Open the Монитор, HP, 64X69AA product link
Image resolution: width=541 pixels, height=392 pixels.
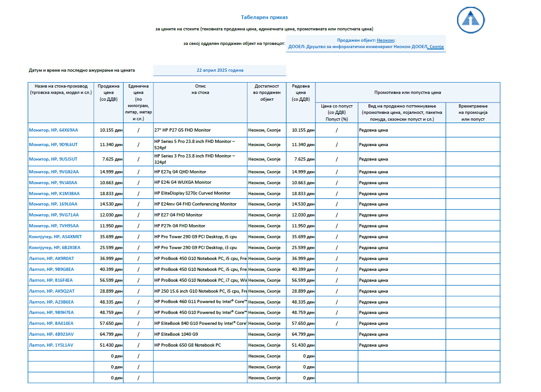click(54, 130)
